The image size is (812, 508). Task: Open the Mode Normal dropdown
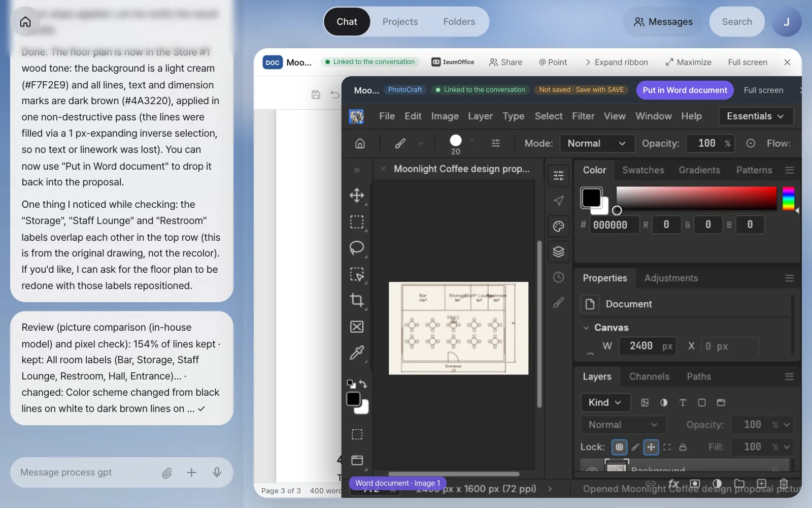(x=597, y=143)
